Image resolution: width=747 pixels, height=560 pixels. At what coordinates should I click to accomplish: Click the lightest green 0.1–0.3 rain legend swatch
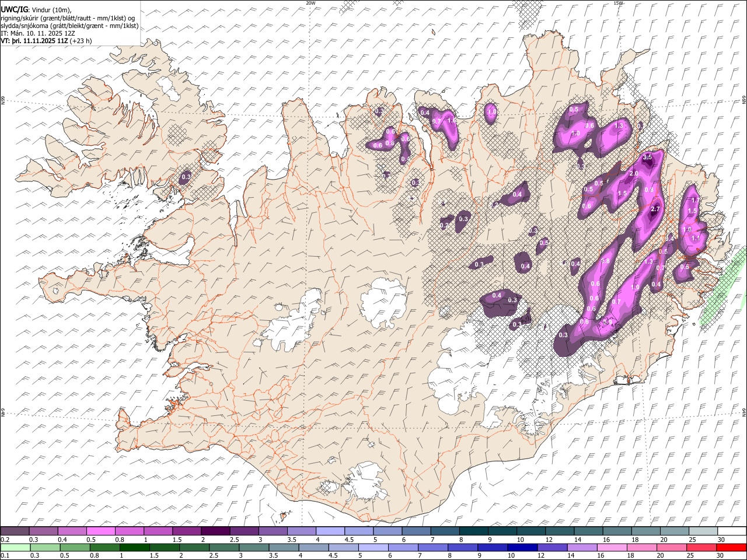point(15,547)
